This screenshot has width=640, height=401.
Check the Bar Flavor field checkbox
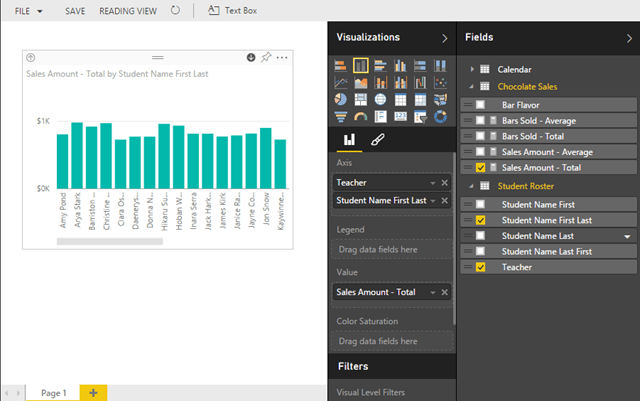pyautogui.click(x=482, y=104)
